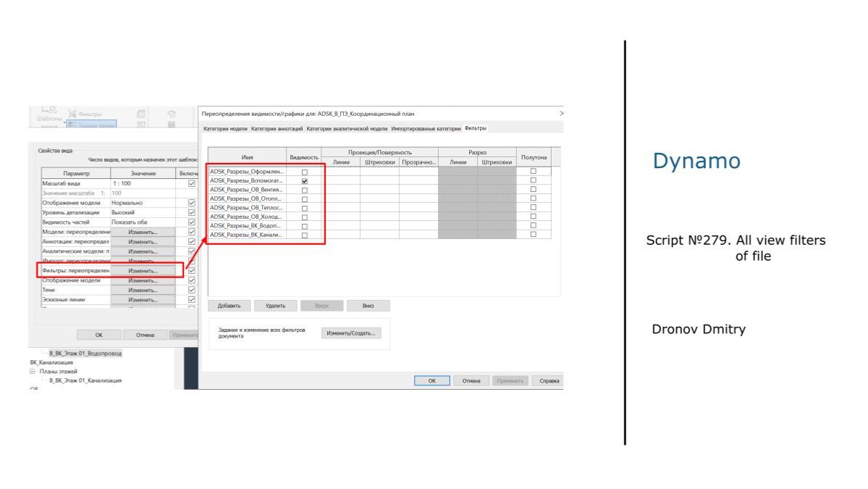This screenshot has height=489, width=868.
Task: Click Изменить... for Аннотации: переопредел row
Action: (x=143, y=242)
